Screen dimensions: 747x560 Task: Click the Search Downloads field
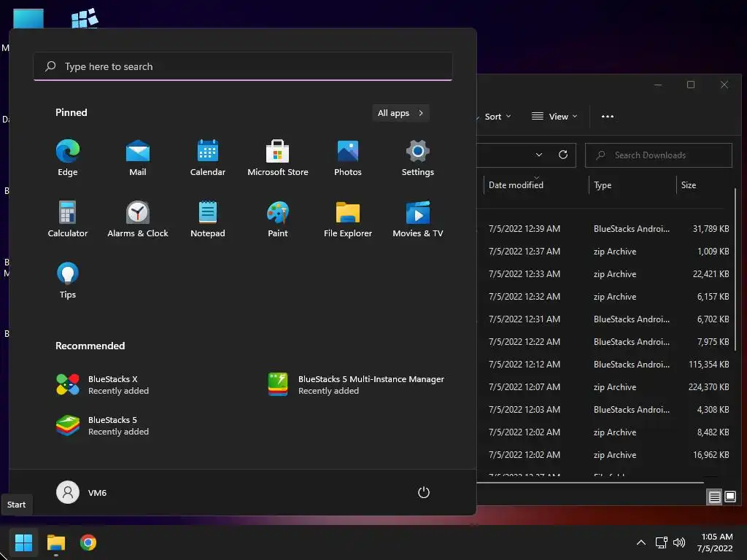(659, 155)
